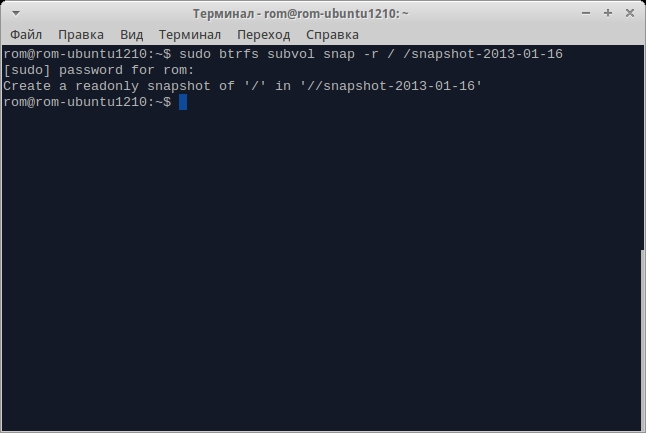Viewport: 646px width, 433px height.
Task: Click the blue terminal cursor block
Action: [183, 102]
